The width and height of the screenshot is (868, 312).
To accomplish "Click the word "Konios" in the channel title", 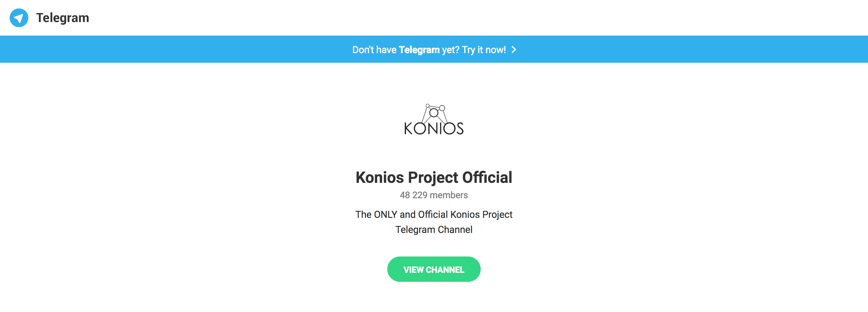I will (379, 177).
